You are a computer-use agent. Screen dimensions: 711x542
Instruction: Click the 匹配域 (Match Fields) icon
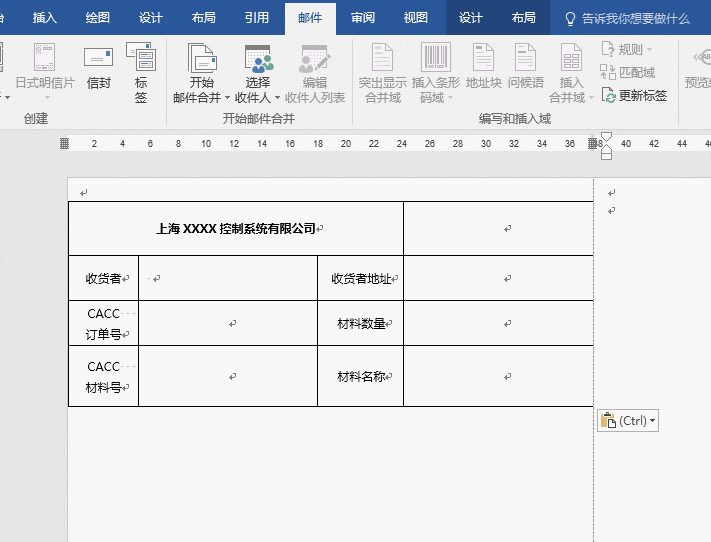pyautogui.click(x=628, y=73)
